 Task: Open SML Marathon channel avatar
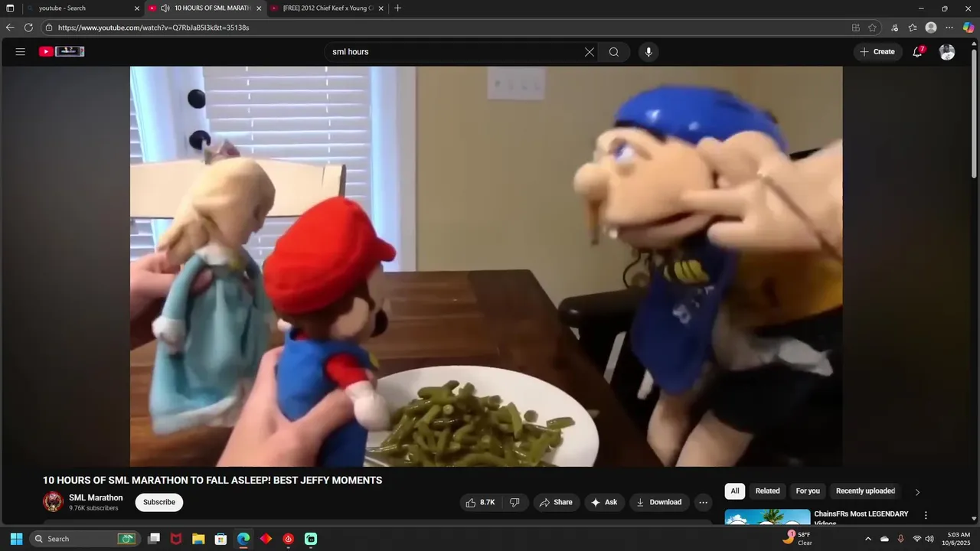(x=53, y=502)
